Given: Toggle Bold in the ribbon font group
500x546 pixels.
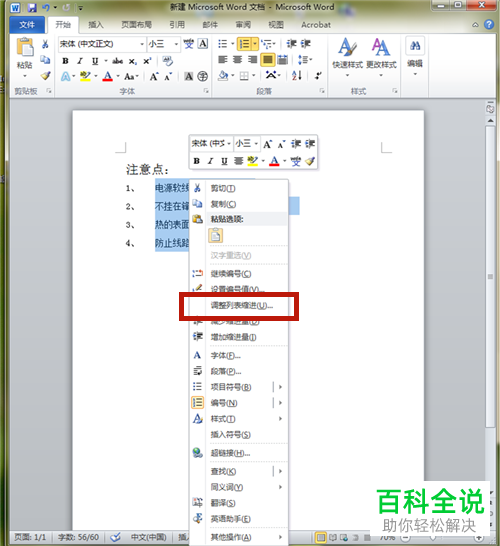Looking at the screenshot, I should [65, 61].
